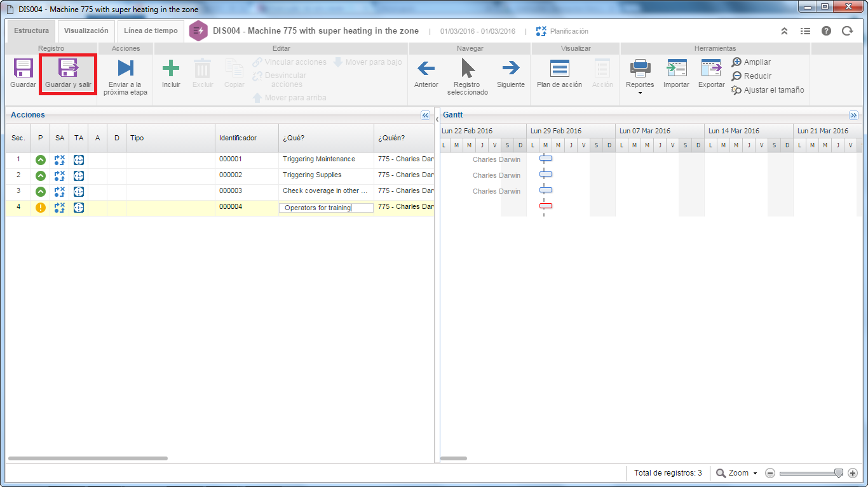Send record to the próxima etapa
868x487 pixels.
pos(125,77)
